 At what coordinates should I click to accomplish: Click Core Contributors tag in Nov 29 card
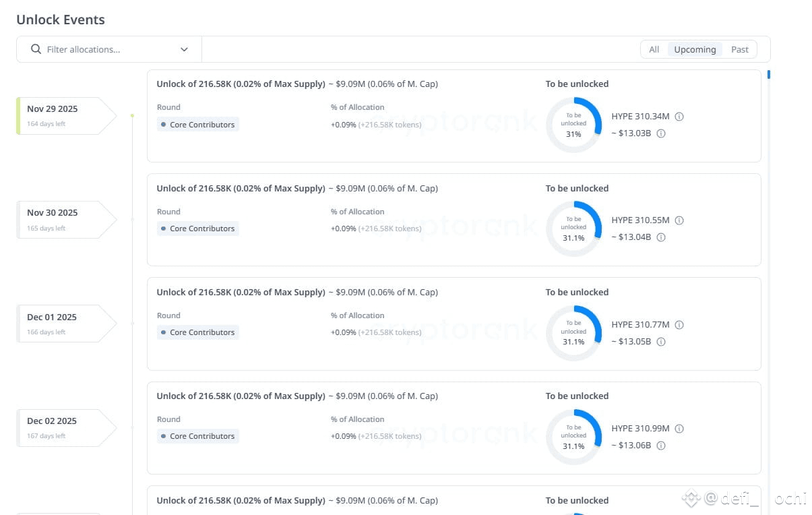[x=197, y=125]
